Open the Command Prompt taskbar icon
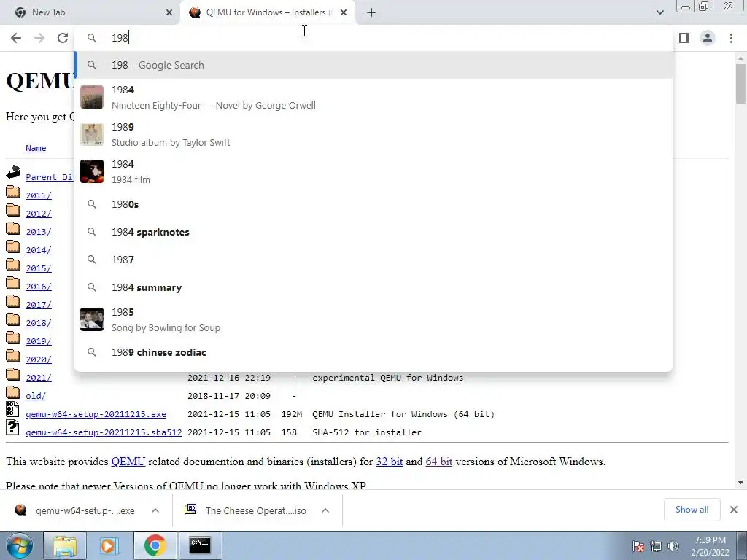This screenshot has height=560, width=747. pos(200,545)
